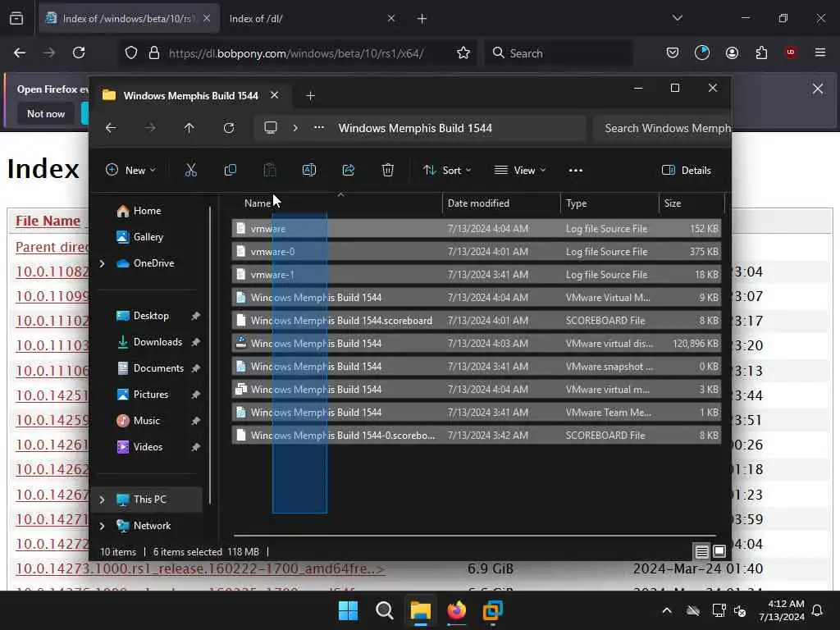Image resolution: width=840 pixels, height=630 pixels.
Task: Open the See more ellipsis menu
Action: point(575,171)
